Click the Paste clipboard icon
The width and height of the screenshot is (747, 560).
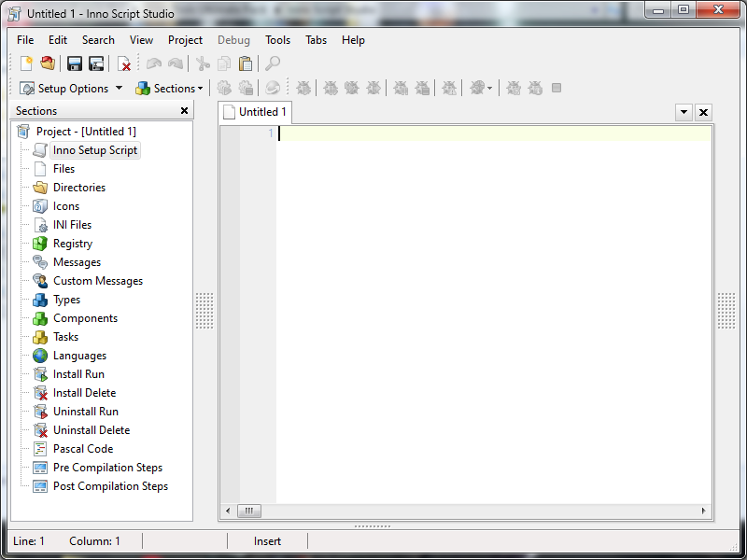tap(246, 63)
